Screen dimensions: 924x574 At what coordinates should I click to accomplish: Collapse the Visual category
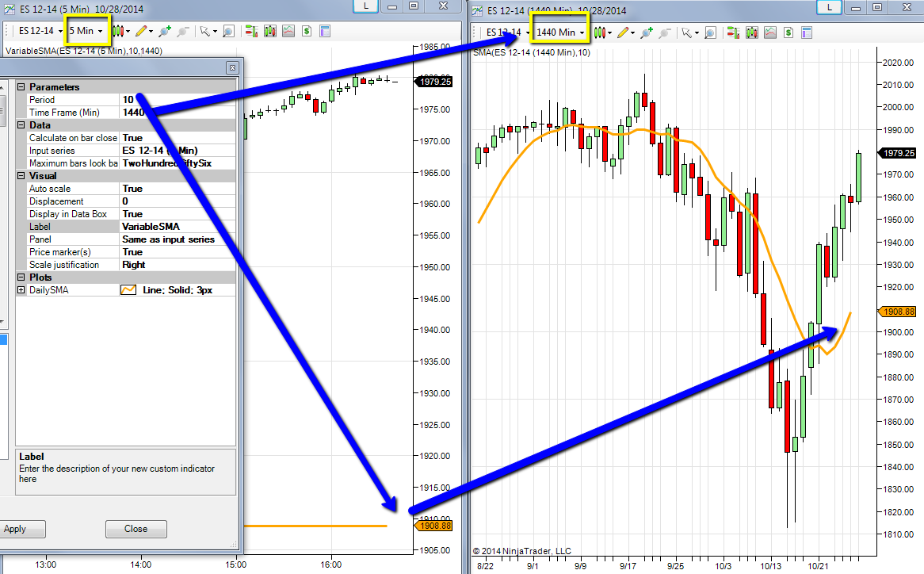click(x=21, y=176)
